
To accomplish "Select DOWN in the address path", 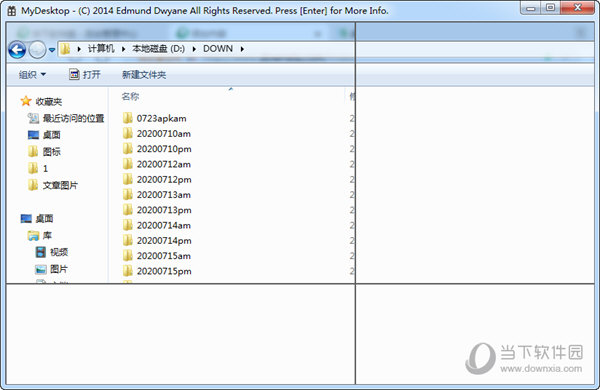I will 218,49.
